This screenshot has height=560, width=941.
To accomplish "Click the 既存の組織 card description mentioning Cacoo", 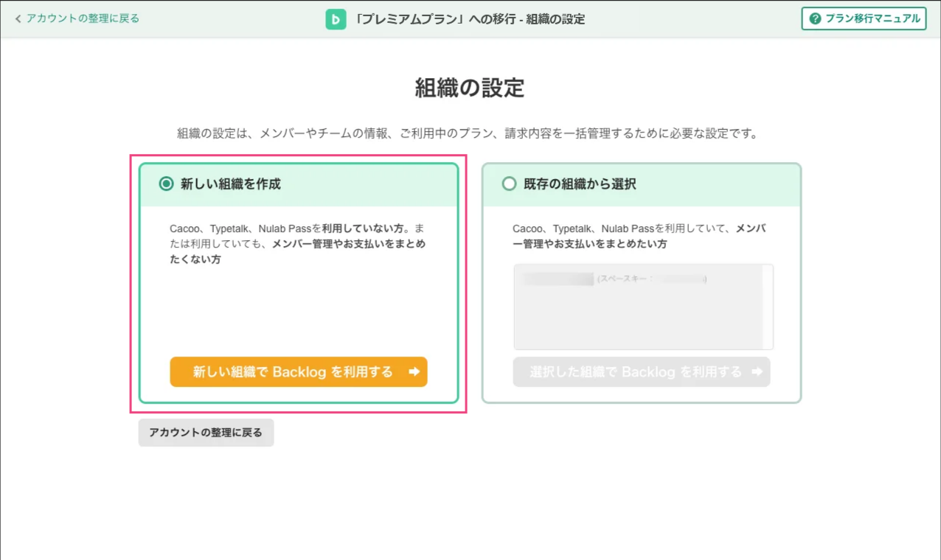I will tap(639, 236).
